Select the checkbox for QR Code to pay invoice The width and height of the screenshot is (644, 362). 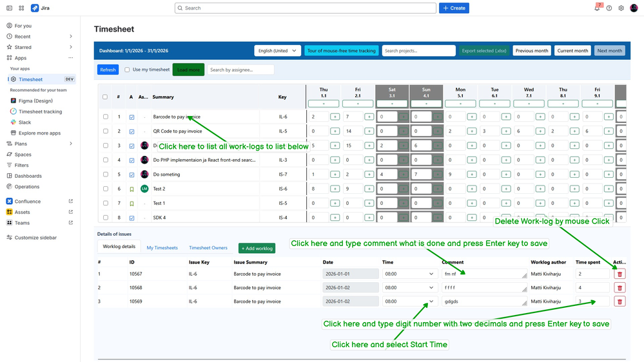pos(106,131)
